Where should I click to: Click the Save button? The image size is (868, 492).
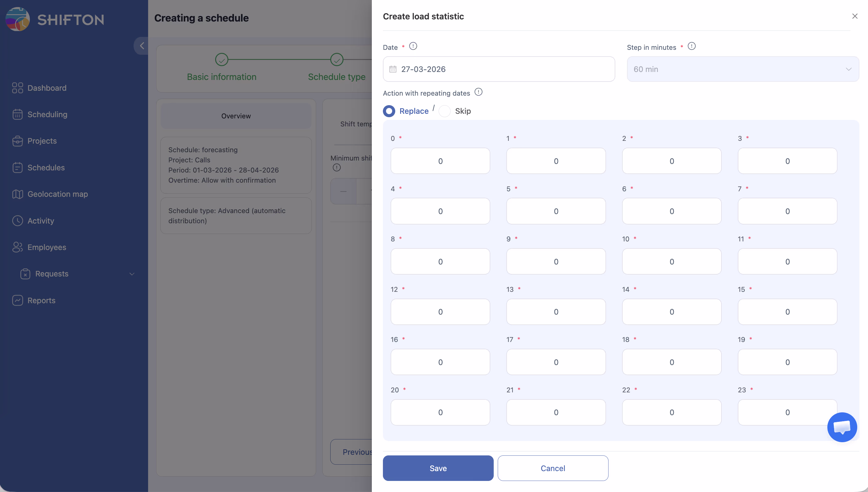[x=438, y=468]
